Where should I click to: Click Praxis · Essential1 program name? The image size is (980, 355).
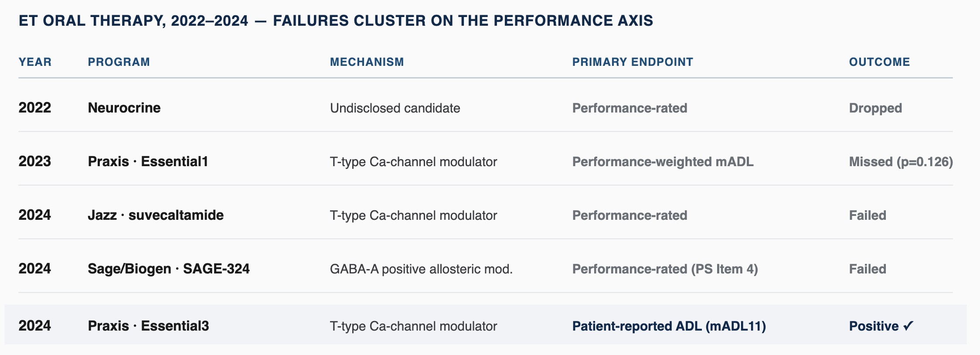point(148,161)
